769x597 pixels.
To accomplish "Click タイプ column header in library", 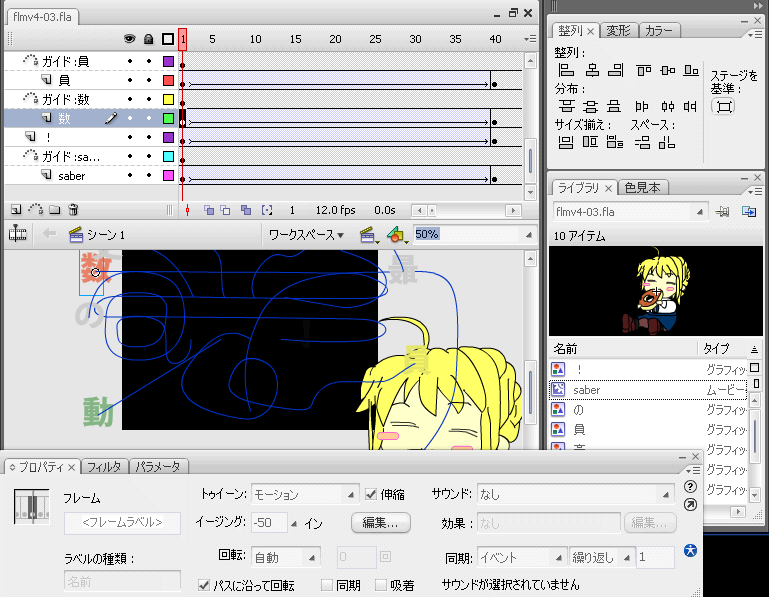I will [716, 349].
